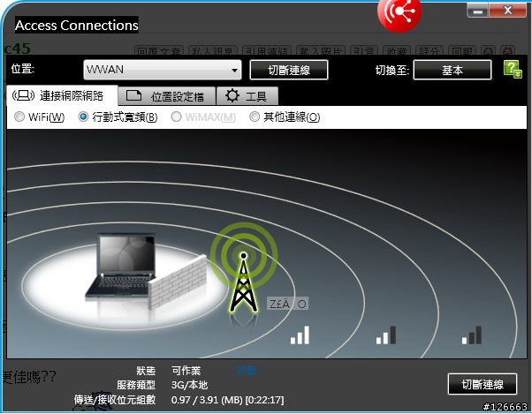Select the middle signal bars icon

point(386,335)
